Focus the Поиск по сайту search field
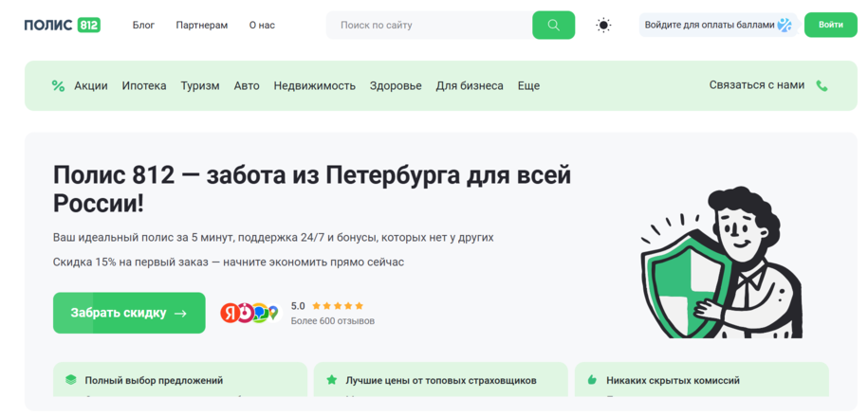The height and width of the screenshot is (416, 868). (429, 25)
